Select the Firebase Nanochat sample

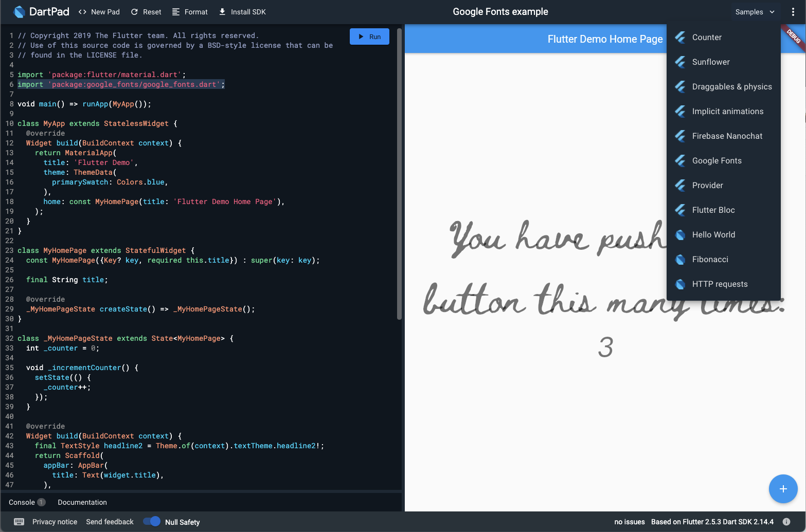pyautogui.click(x=727, y=136)
